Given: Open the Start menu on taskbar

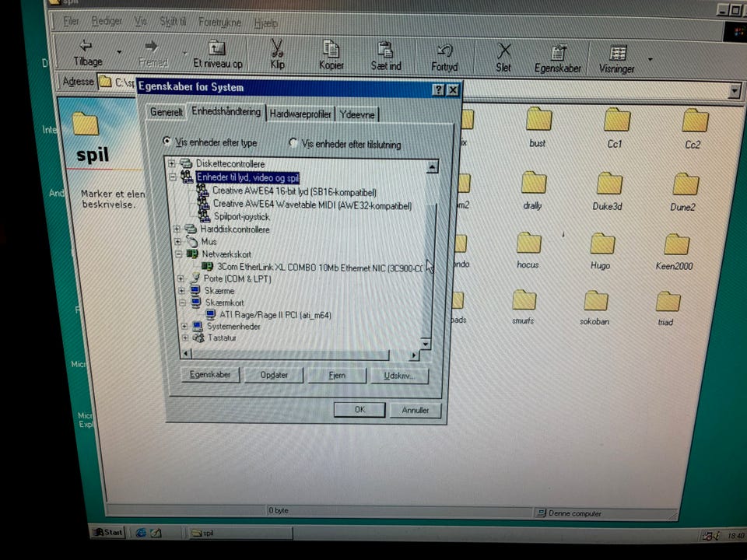Looking at the screenshot, I should (x=107, y=532).
